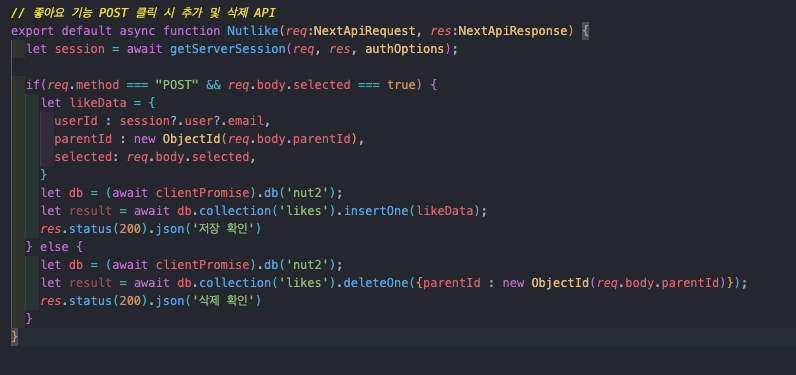Click ObjectId in the likeData object

191,139
